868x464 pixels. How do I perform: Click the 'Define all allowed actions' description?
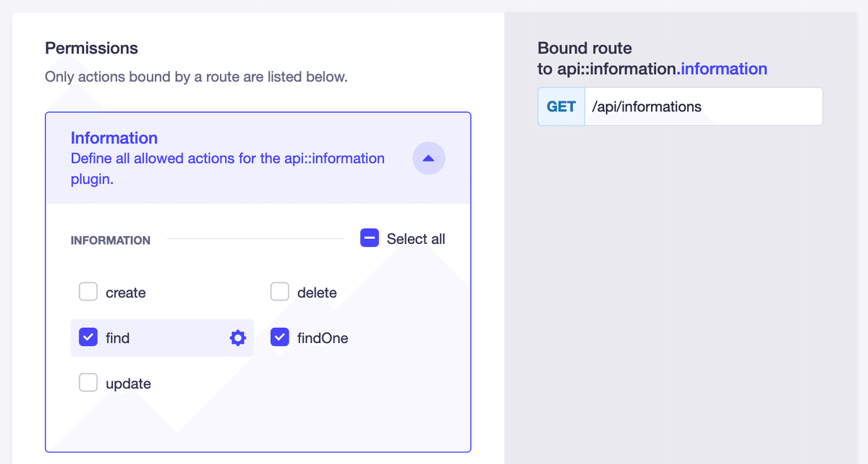(x=227, y=169)
